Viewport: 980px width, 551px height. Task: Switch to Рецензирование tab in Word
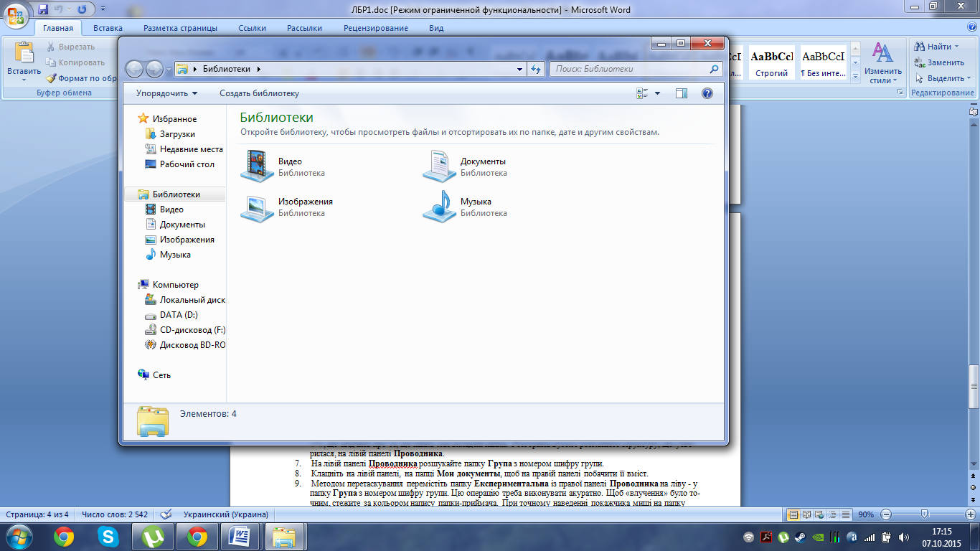(376, 28)
